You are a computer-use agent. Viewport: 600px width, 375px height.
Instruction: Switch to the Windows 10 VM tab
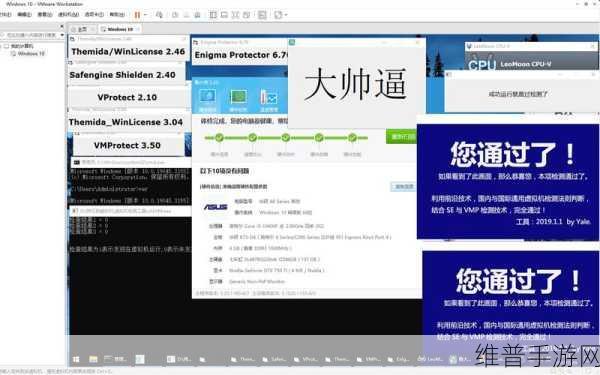[120, 29]
